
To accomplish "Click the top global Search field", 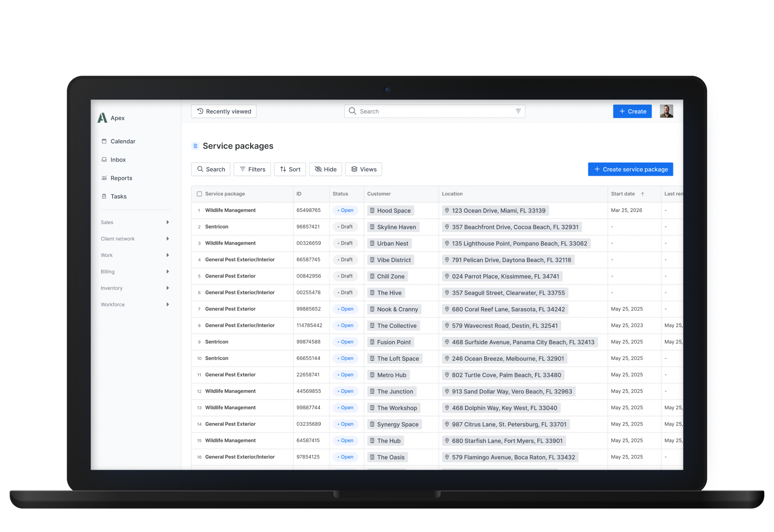I will [x=434, y=111].
